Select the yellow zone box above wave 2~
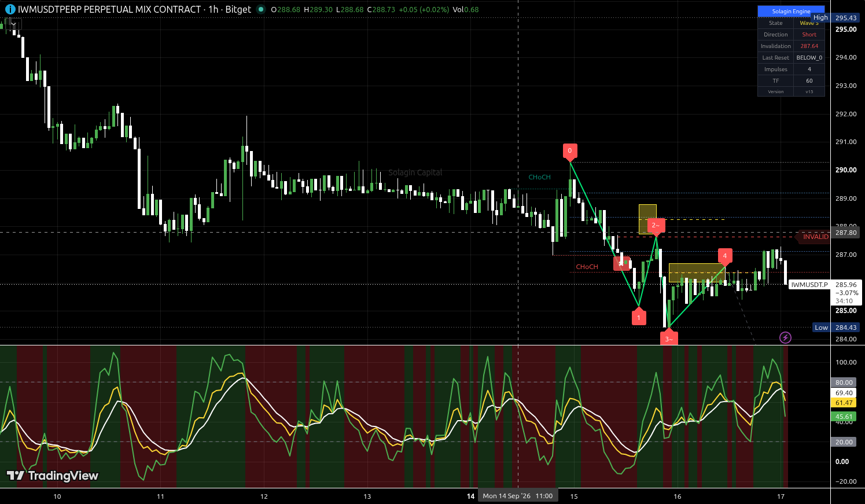Image resolution: width=865 pixels, height=504 pixels. click(x=647, y=219)
